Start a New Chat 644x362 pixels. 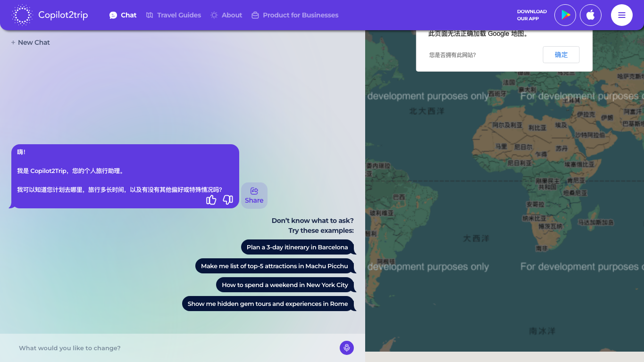(30, 42)
